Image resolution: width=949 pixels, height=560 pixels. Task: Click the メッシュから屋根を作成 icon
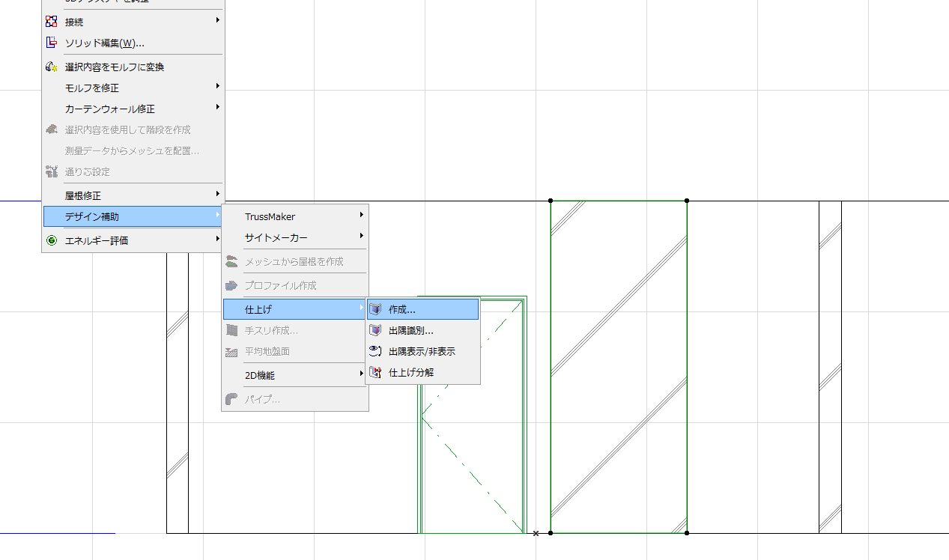coord(231,261)
